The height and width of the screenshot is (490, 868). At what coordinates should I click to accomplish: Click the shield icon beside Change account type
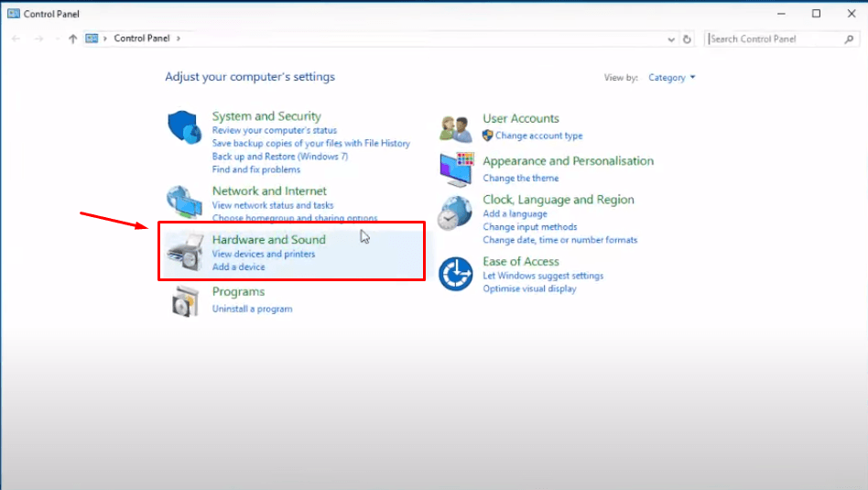click(x=488, y=136)
